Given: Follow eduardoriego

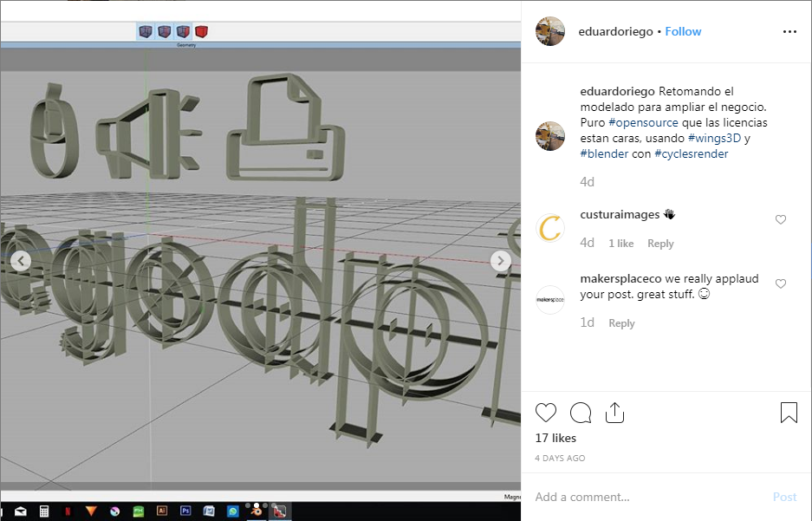Looking at the screenshot, I should (x=683, y=31).
